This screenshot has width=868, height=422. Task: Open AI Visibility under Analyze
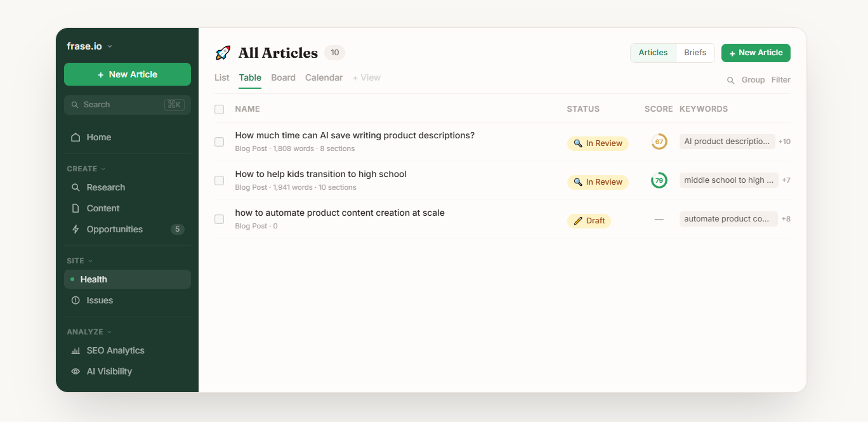point(109,371)
